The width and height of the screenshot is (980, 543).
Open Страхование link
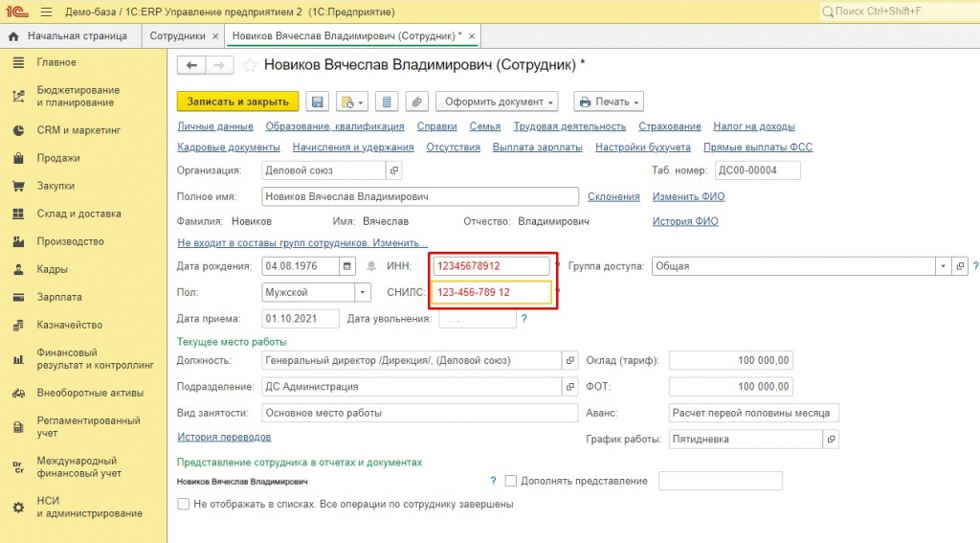669,126
